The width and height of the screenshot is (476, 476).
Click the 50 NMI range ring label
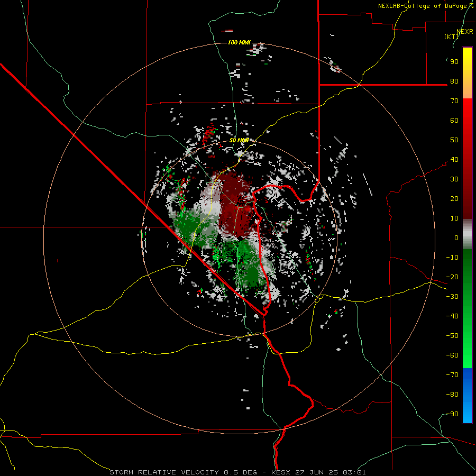coord(239,140)
